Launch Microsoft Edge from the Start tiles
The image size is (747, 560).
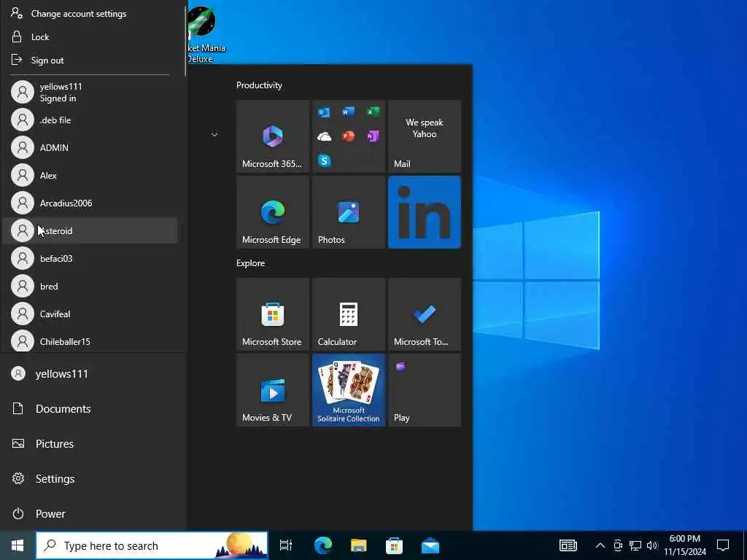(273, 212)
